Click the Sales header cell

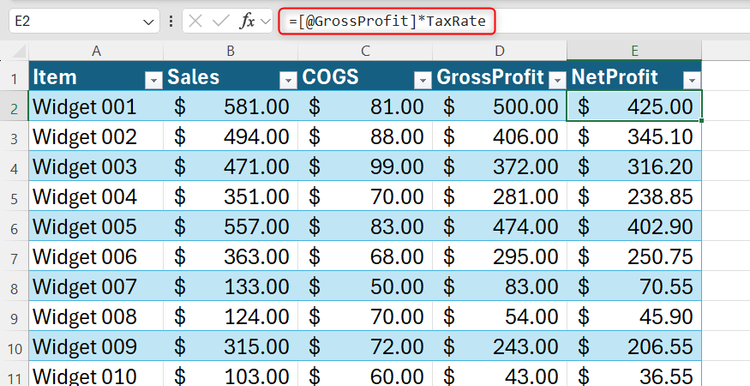231,77
